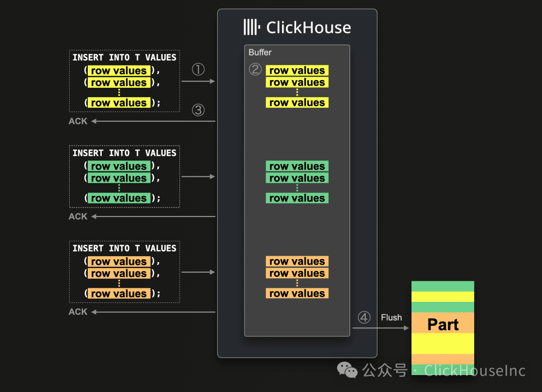542x392 pixels.
Task: Select last orange row values in INSERT statement
Action: 119,294
